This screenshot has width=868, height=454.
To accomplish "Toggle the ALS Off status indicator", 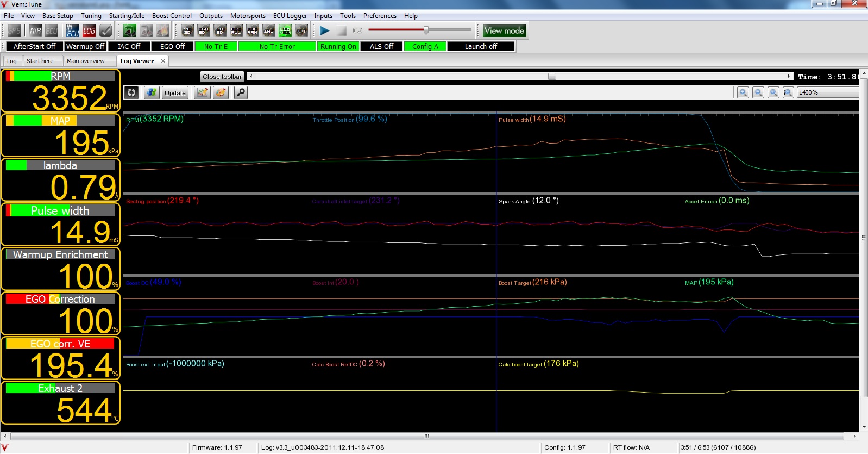I will [x=381, y=47].
